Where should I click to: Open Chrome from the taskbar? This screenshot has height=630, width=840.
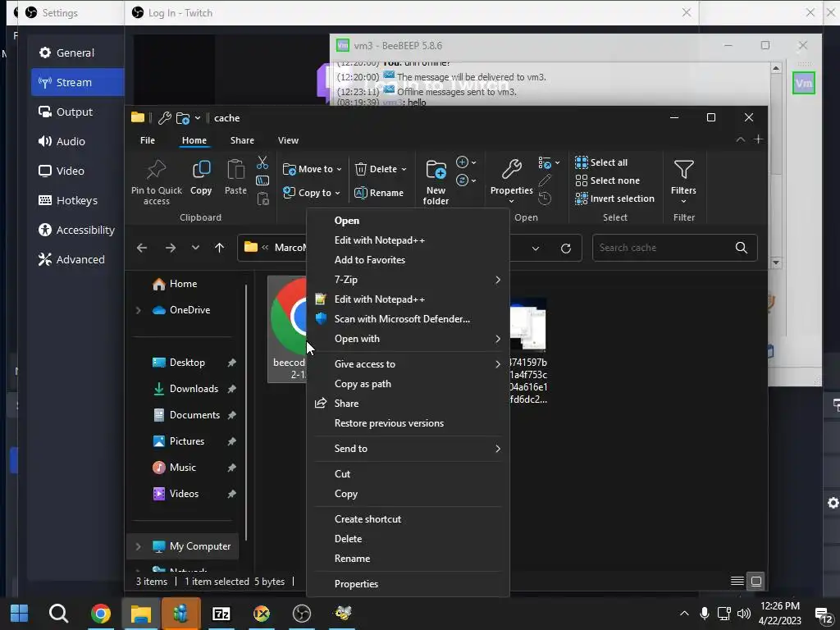(101, 614)
